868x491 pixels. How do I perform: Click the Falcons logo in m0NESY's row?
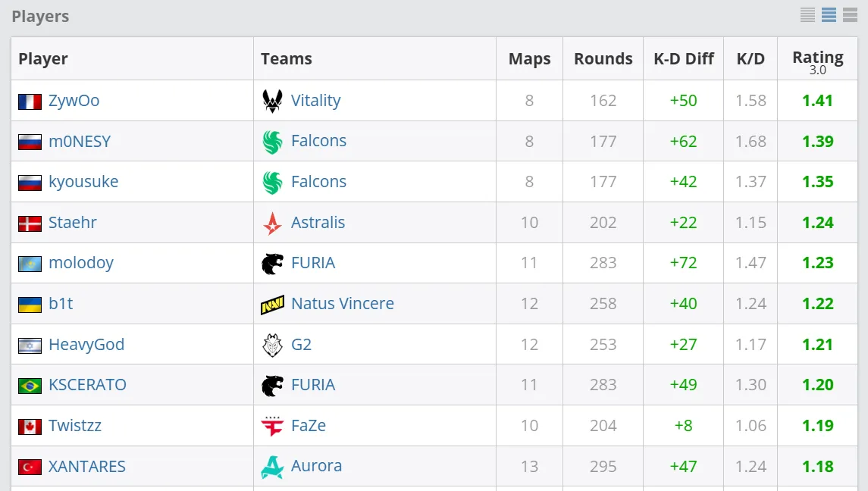pos(272,142)
